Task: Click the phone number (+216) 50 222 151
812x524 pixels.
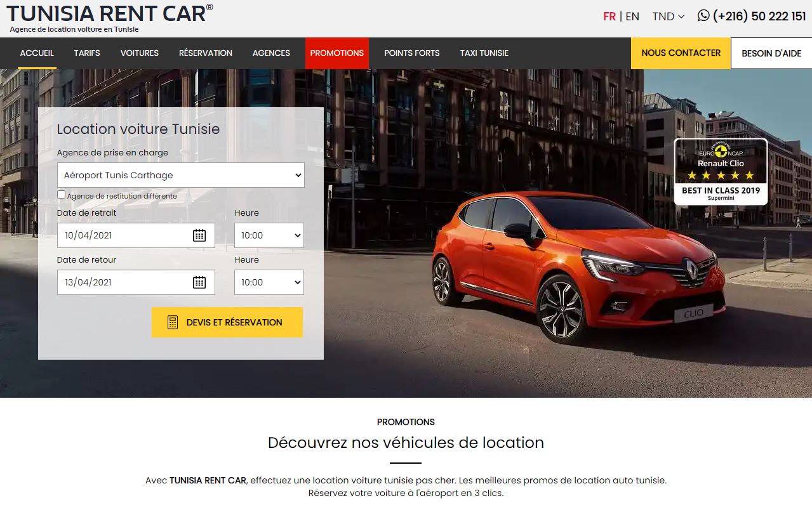Action: tap(759, 16)
